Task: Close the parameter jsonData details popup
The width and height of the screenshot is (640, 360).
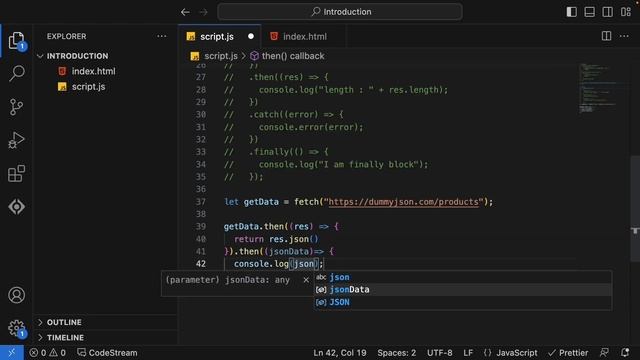Action: tap(306, 280)
